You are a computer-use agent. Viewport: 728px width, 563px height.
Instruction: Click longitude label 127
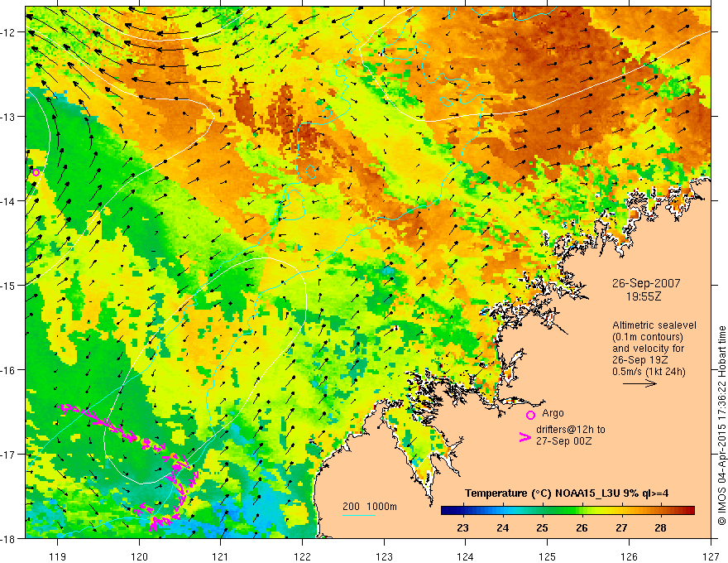click(x=711, y=556)
